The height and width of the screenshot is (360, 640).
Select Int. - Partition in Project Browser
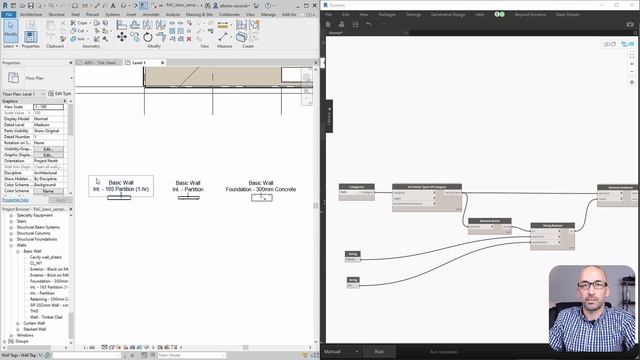tap(42, 293)
